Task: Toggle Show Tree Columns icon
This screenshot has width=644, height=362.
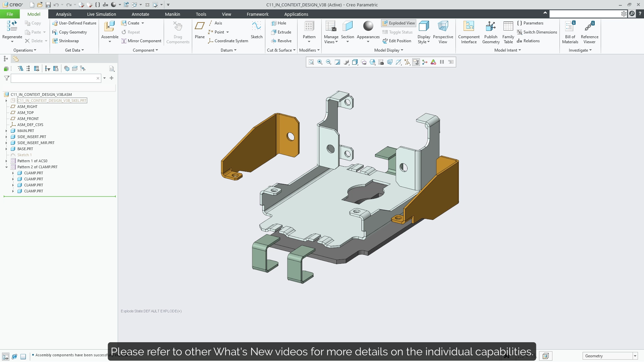Action: 37,68
